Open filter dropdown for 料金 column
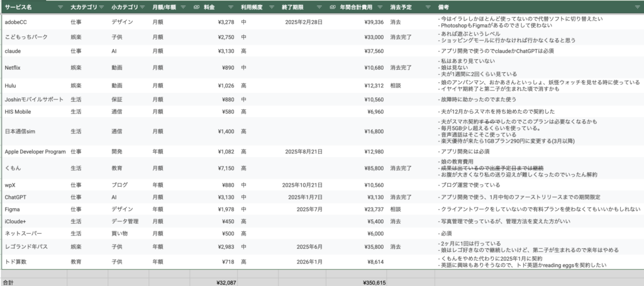 point(231,7)
